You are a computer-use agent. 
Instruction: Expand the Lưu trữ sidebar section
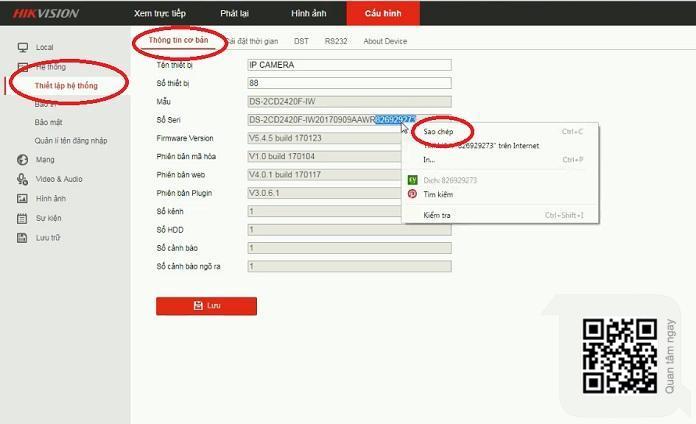48,238
